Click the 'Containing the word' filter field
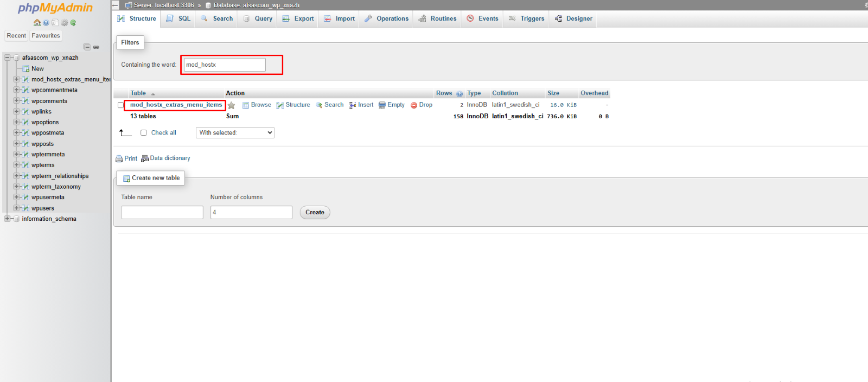Screen dimensions: 868x382 point(225,65)
